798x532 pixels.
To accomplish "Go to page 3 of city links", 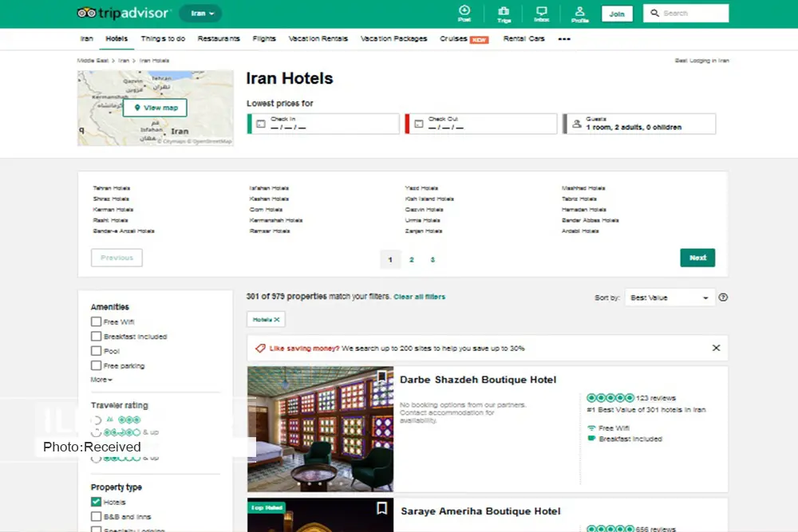I will [433, 260].
